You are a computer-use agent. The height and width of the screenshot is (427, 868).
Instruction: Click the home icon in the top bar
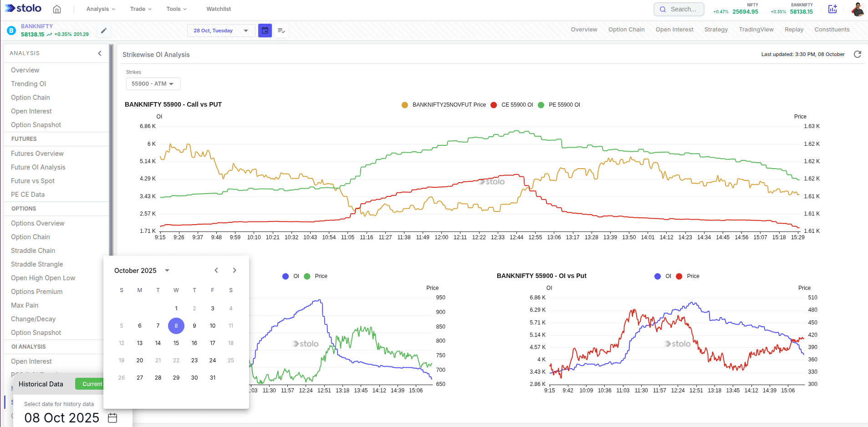[x=56, y=9]
